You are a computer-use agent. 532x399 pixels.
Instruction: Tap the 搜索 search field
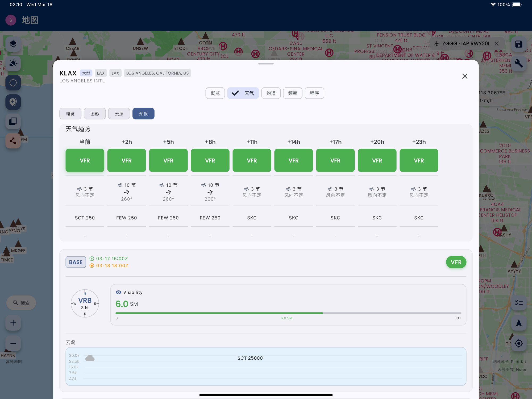pos(21,303)
